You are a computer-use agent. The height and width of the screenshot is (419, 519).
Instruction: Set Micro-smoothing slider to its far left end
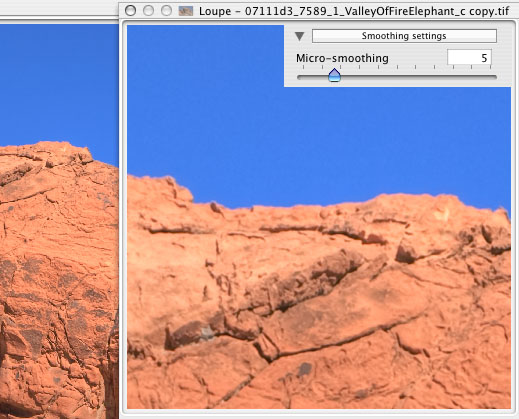click(299, 77)
